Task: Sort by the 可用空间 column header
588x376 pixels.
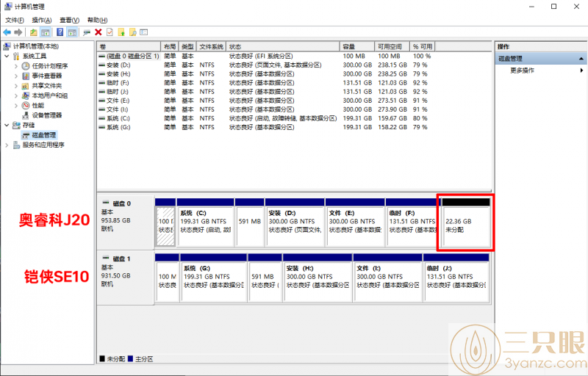Action: (392, 46)
